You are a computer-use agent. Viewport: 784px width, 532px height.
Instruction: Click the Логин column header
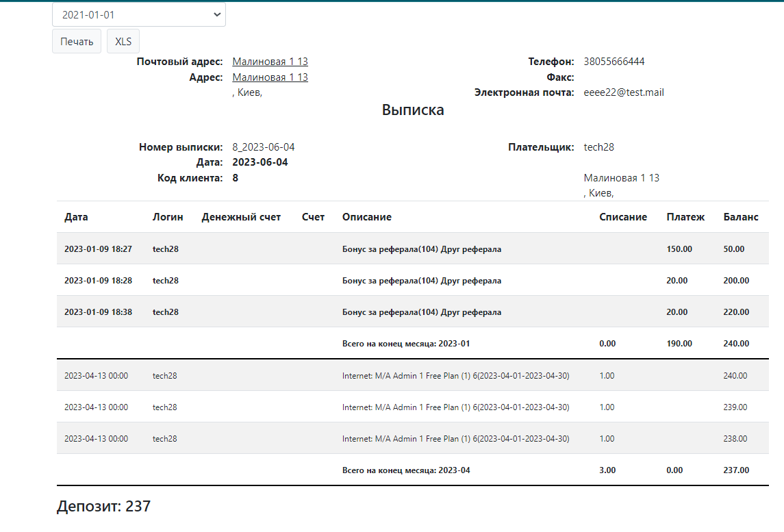click(x=168, y=217)
